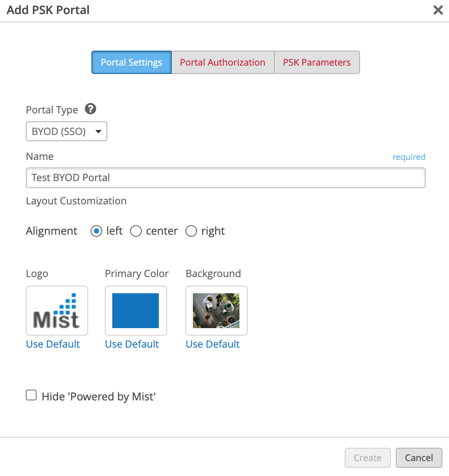
Task: Click the Name input field
Action: pyautogui.click(x=225, y=178)
